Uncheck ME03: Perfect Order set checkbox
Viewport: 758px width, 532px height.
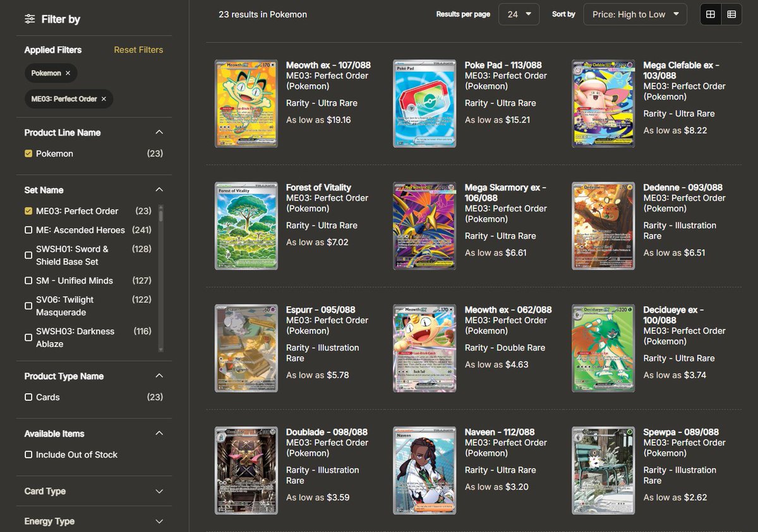pos(28,211)
